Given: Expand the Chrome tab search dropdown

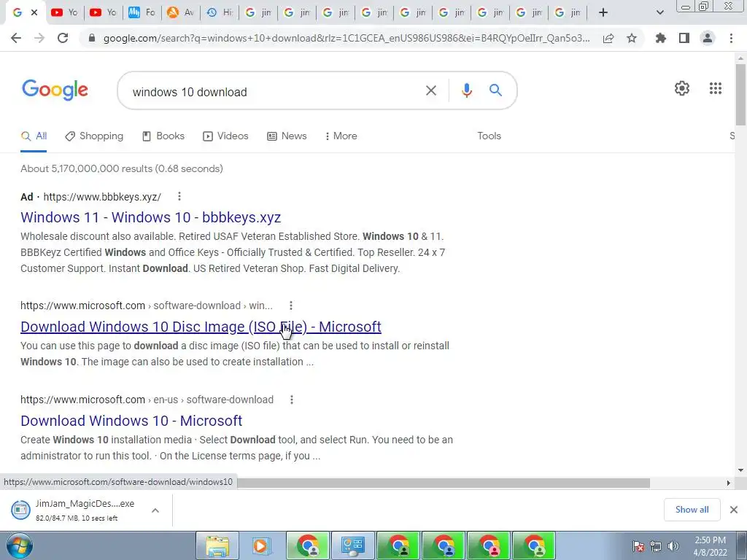Looking at the screenshot, I should point(659,12).
